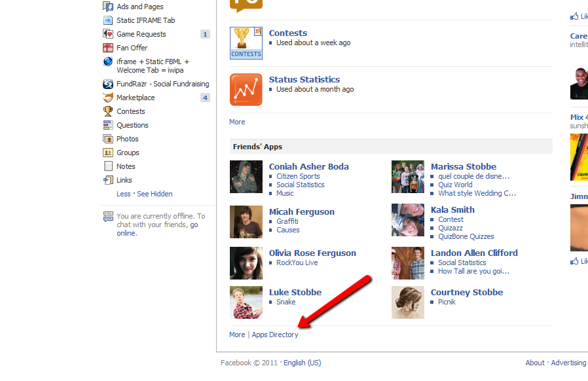Collapse sidebar list with Less

click(123, 194)
